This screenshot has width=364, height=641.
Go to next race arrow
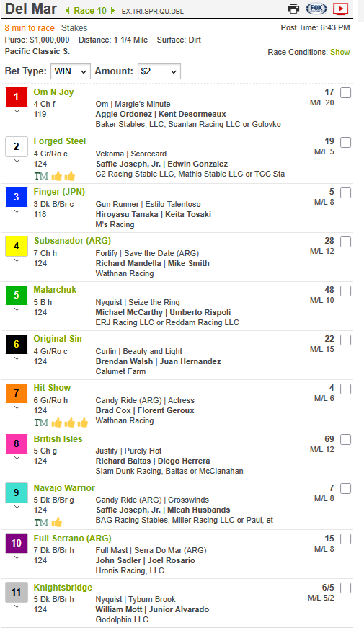(x=112, y=11)
